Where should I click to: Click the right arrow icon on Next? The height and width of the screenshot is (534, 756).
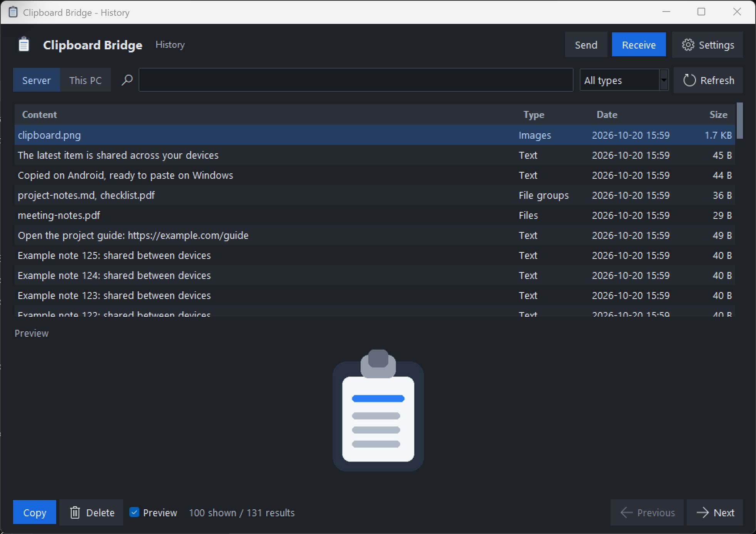pyautogui.click(x=703, y=512)
